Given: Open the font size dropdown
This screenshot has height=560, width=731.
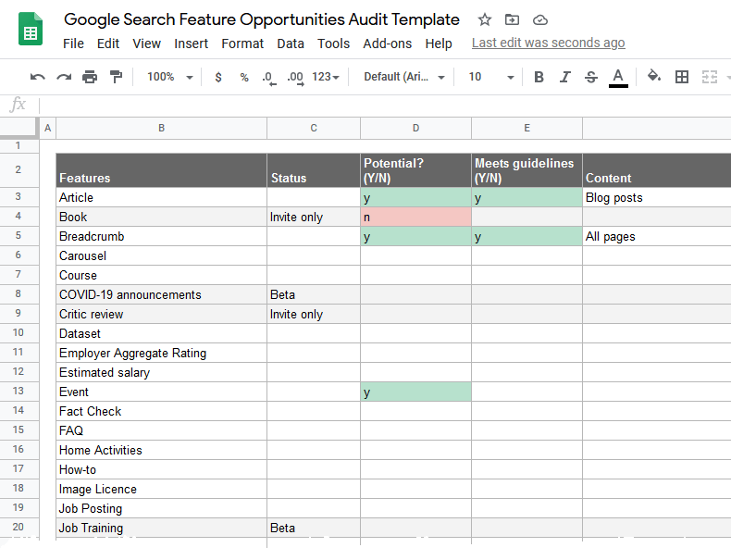Looking at the screenshot, I should (491, 77).
